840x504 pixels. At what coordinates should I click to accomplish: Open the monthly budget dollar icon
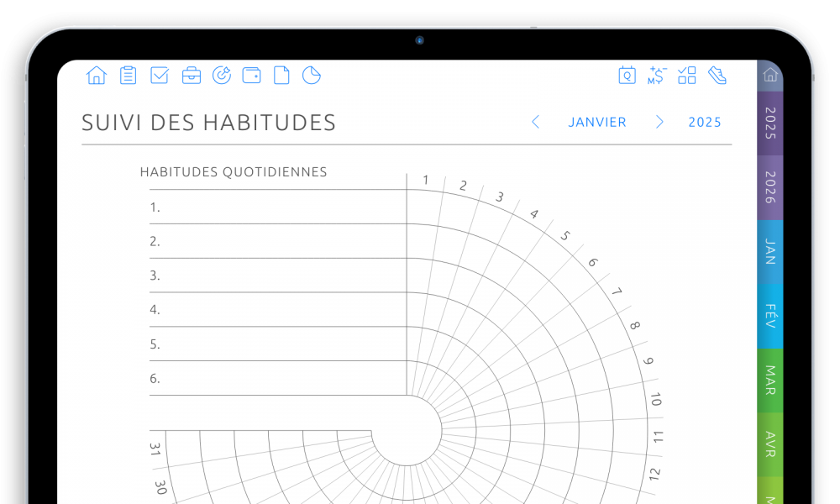tap(657, 76)
